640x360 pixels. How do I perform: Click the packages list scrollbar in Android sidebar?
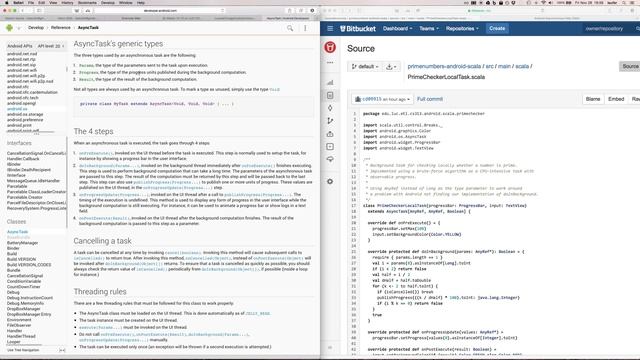click(x=67, y=69)
